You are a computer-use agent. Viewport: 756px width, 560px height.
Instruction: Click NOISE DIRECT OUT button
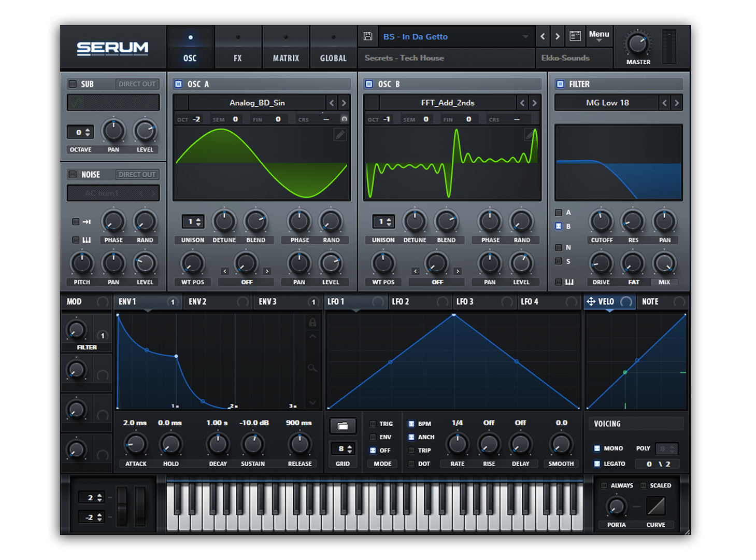pos(137,175)
